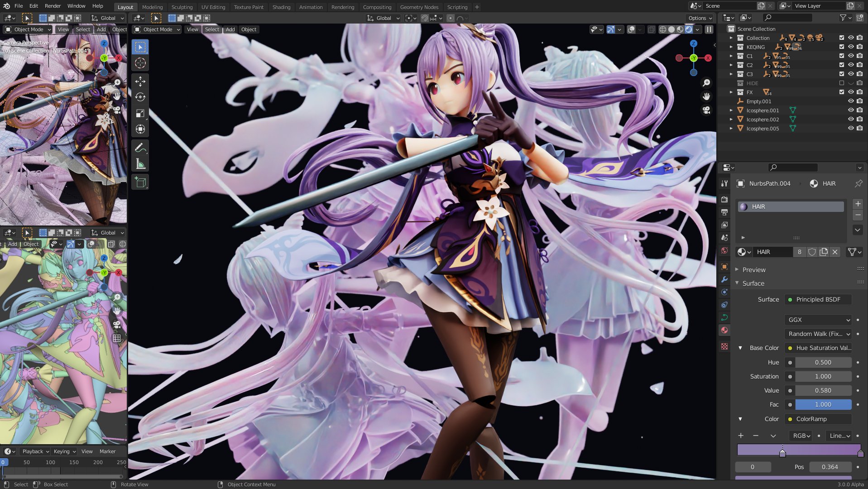The width and height of the screenshot is (868, 489).
Task: Open the Marker menu in timeline
Action: pos(107,451)
